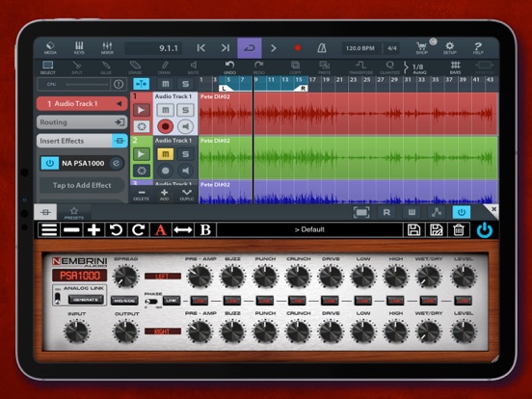Enable automation Read button R

pyautogui.click(x=386, y=212)
